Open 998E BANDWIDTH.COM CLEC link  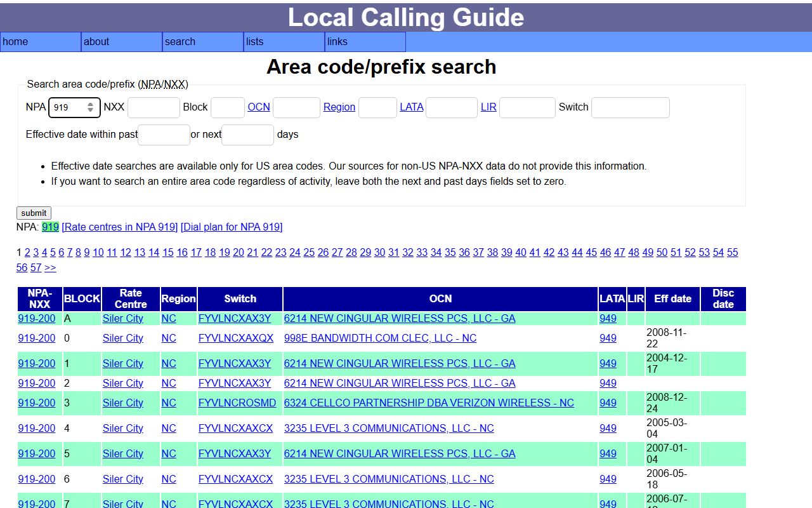click(380, 338)
